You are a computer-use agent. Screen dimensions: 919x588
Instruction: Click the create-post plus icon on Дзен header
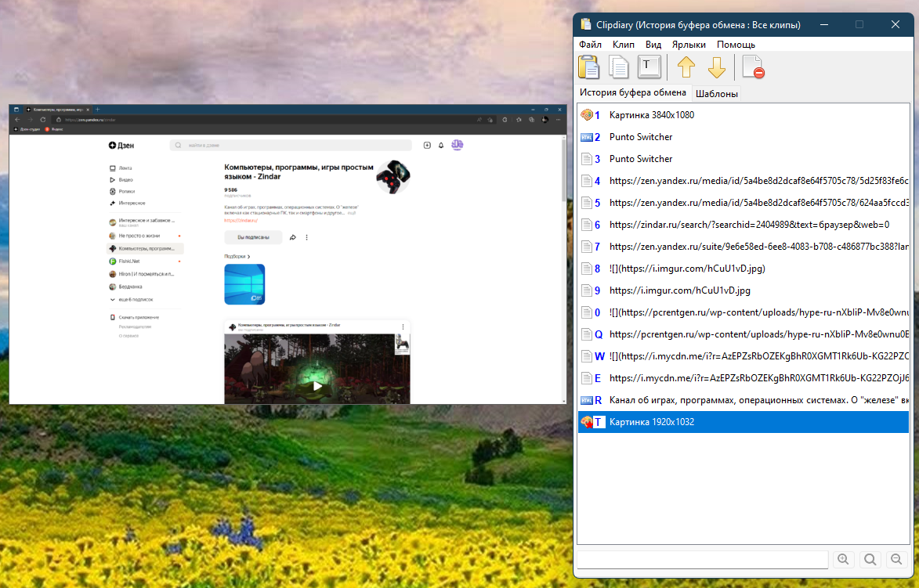click(x=427, y=146)
